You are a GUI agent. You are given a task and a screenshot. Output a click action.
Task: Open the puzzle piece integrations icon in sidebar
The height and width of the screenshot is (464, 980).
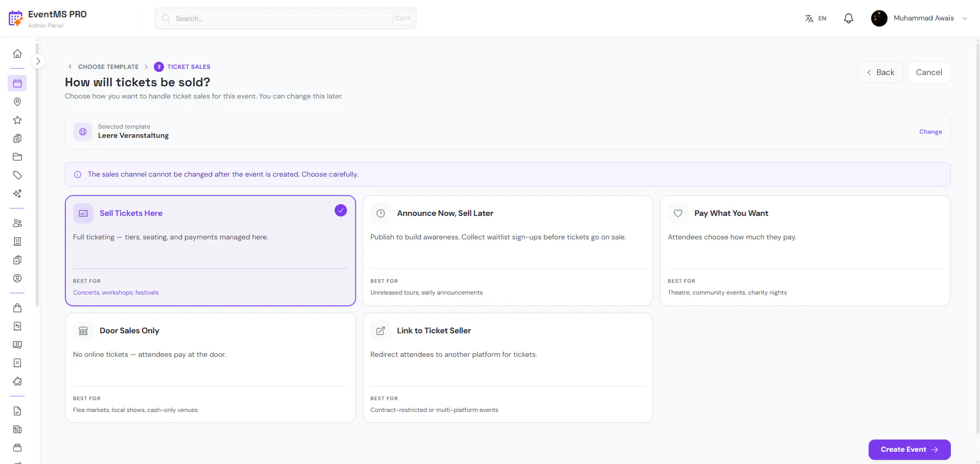pyautogui.click(x=17, y=381)
